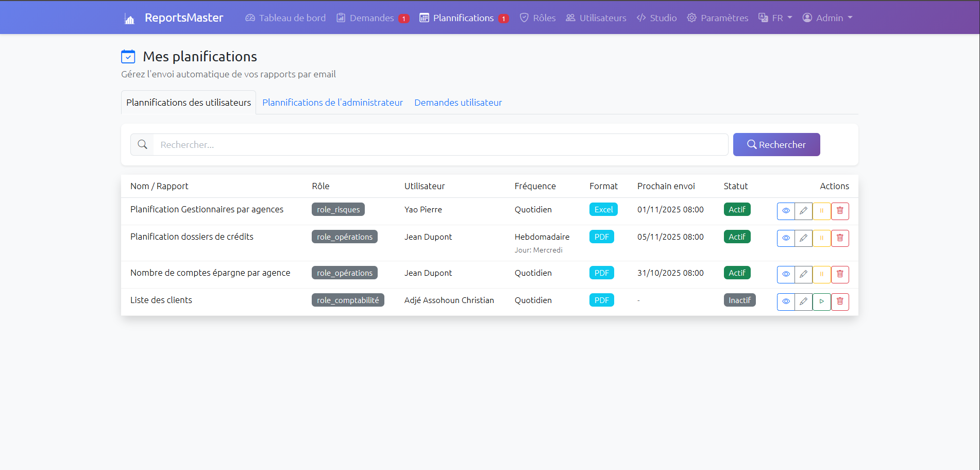Click the ReportsMaster logo icon

[129, 19]
